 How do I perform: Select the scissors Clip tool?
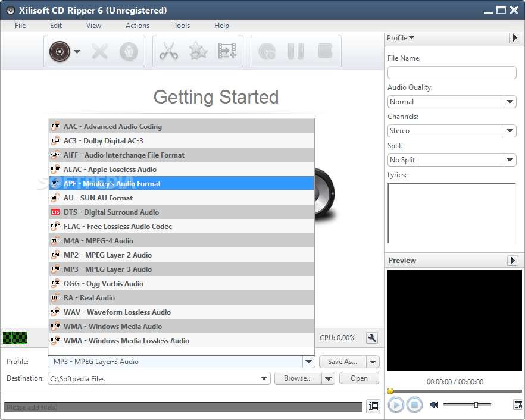point(169,51)
